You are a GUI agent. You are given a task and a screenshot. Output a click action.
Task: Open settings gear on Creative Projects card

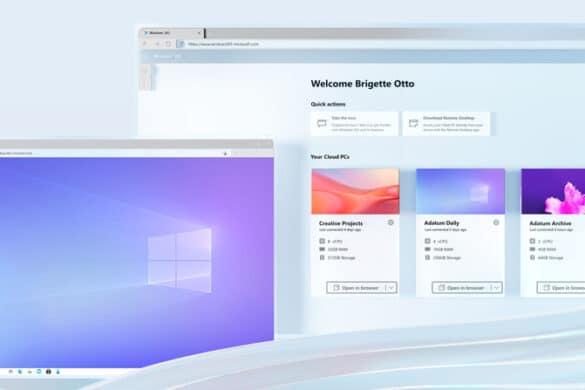pyautogui.click(x=391, y=222)
